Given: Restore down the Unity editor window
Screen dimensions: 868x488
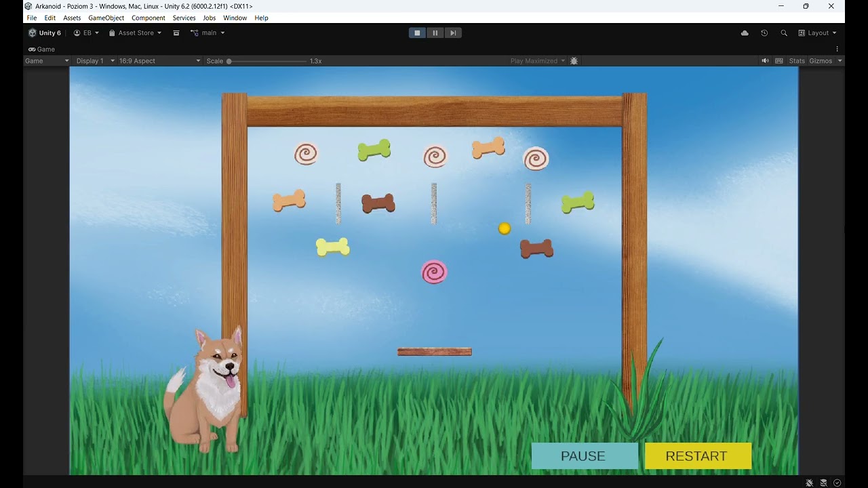Looking at the screenshot, I should [806, 6].
